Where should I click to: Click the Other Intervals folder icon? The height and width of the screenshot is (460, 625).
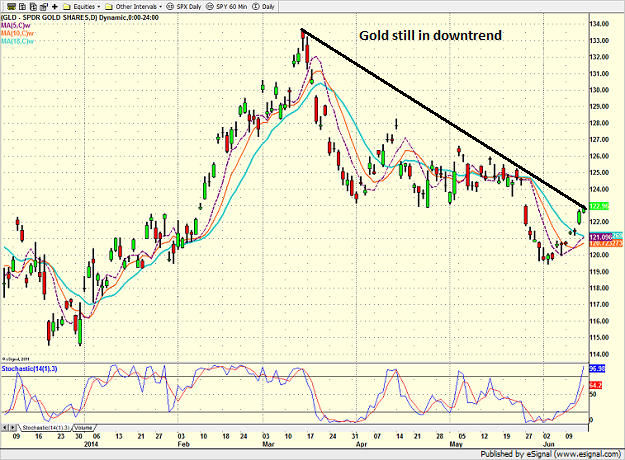point(109,7)
